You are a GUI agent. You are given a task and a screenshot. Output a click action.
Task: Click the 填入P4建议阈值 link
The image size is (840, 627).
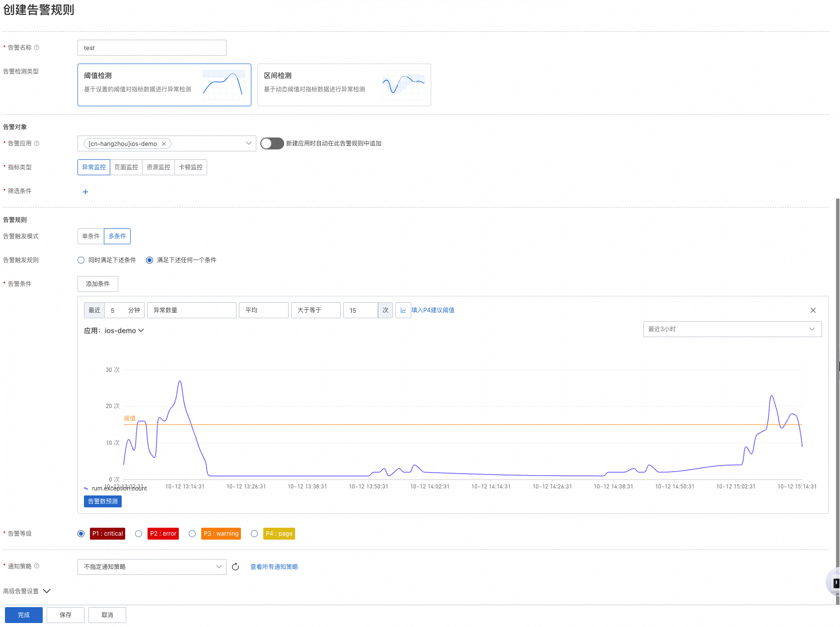[433, 310]
